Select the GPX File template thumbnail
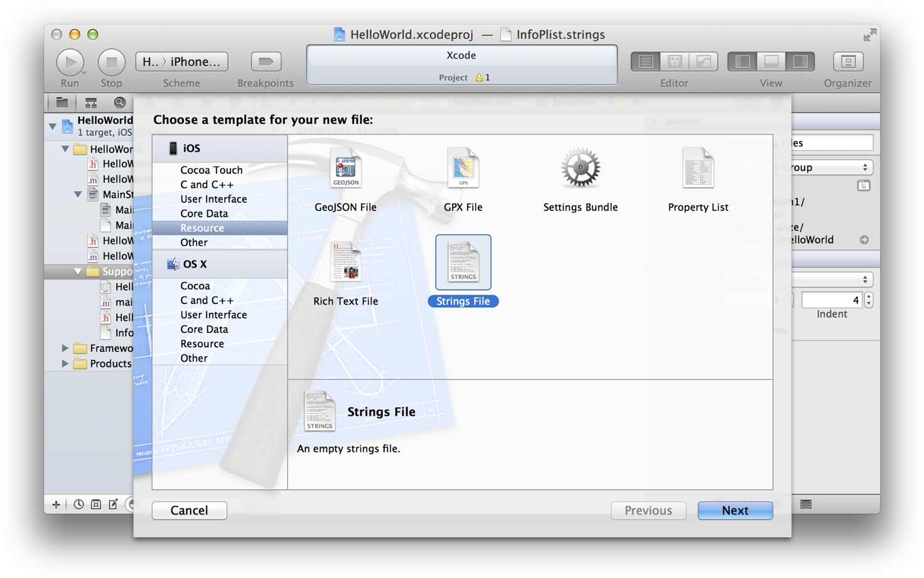This screenshot has width=924, height=578. click(x=463, y=168)
